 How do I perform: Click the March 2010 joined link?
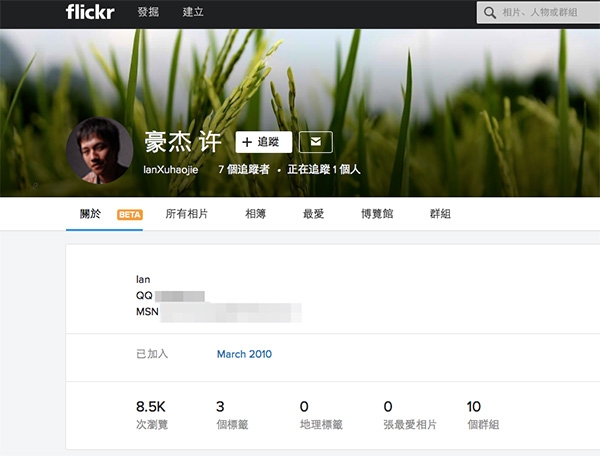click(244, 354)
